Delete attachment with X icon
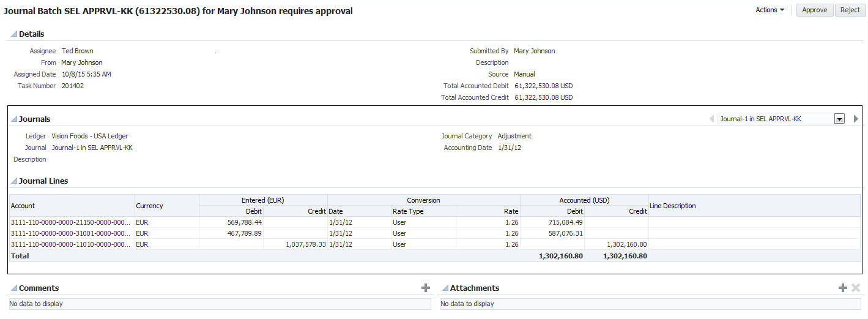 pyautogui.click(x=856, y=288)
